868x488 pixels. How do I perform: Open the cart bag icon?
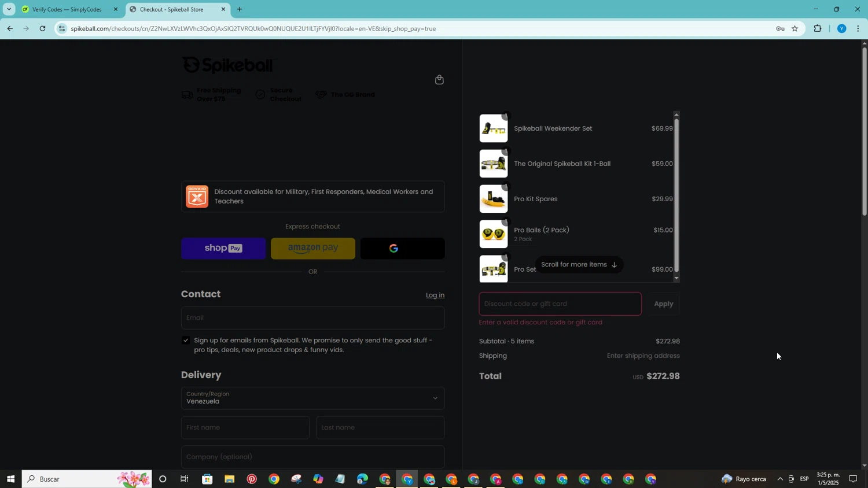439,80
